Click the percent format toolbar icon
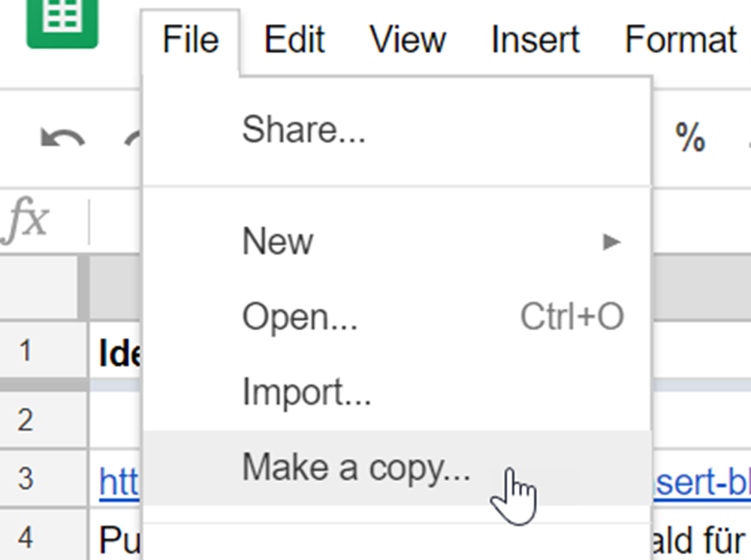The image size is (751, 560). [x=689, y=137]
